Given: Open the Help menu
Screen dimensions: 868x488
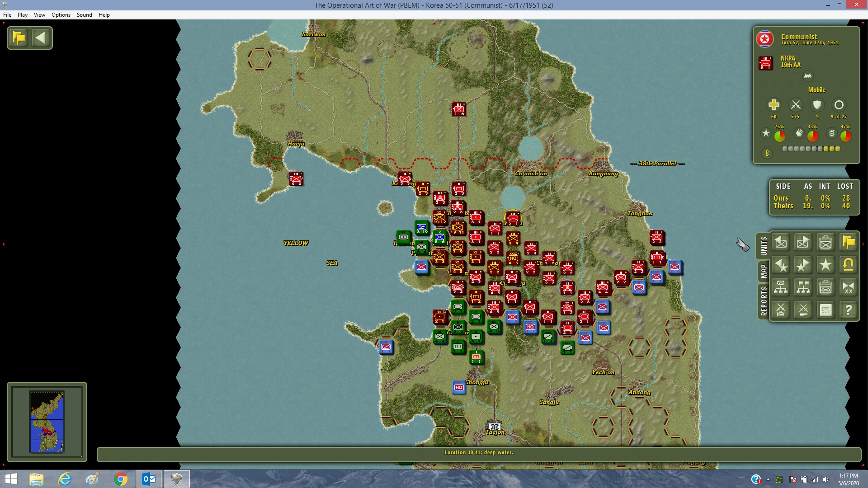Looking at the screenshot, I should [x=104, y=15].
